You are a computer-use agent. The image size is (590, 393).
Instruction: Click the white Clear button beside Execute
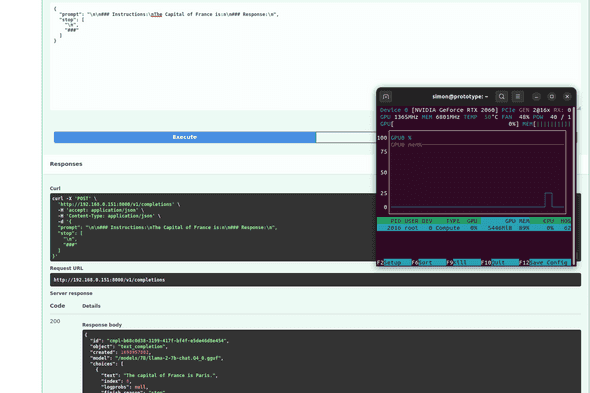pyautogui.click(x=346, y=137)
